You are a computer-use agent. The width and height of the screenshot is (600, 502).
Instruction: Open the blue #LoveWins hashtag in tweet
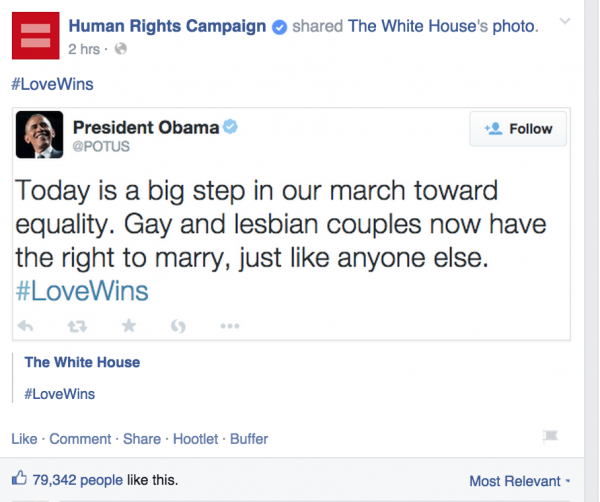click(x=82, y=291)
